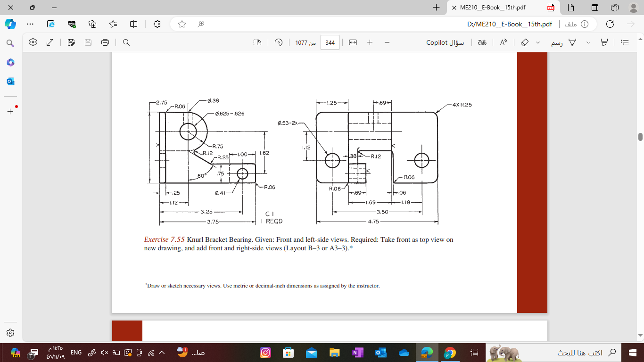This screenshot has height=362, width=644.
Task: Activate the Read Aloud feature
Action: click(x=504, y=42)
